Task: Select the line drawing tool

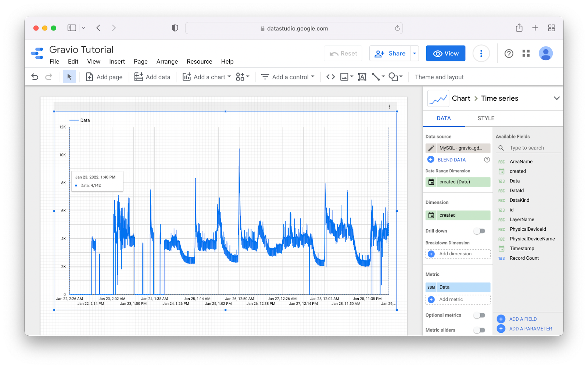Action: [x=376, y=77]
